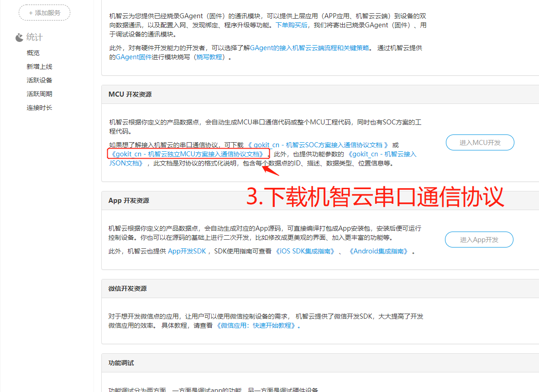Click the 进入App开发 button
The width and height of the screenshot is (539, 392).
[x=479, y=239]
